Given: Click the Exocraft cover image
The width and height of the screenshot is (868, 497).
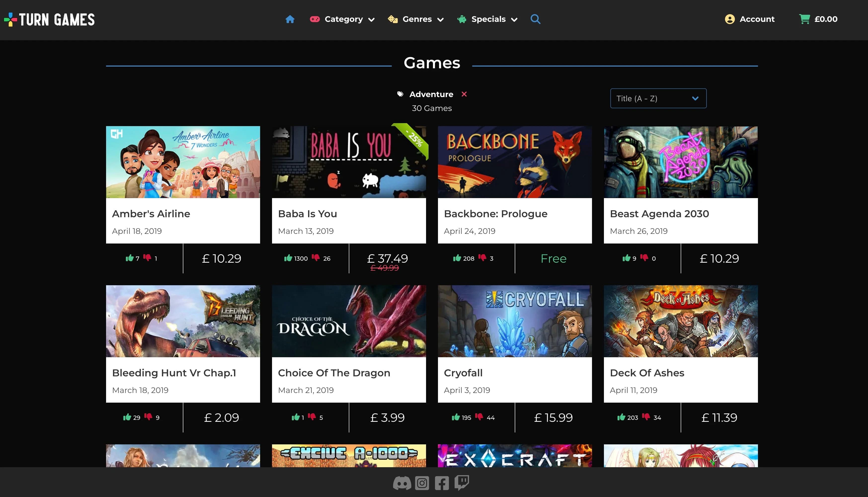Looking at the screenshot, I should click(x=515, y=455).
